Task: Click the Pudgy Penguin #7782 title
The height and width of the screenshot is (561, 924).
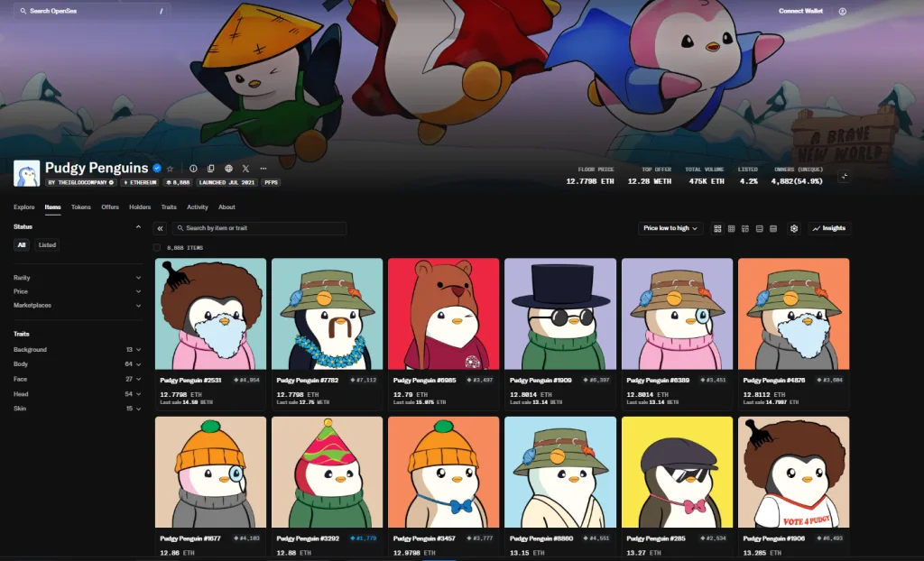Action: coord(308,381)
